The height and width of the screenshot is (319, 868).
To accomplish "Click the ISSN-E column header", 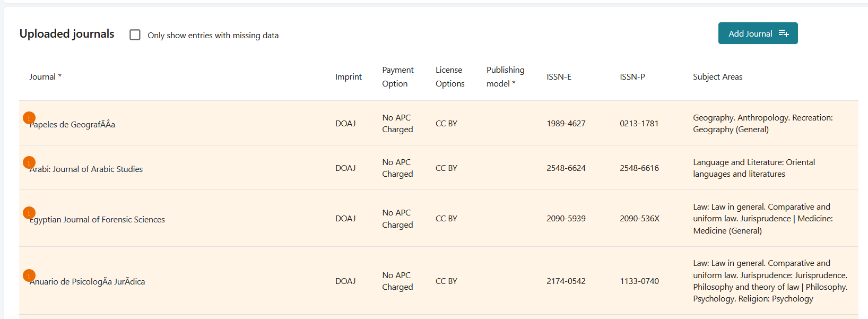I will click(x=559, y=77).
